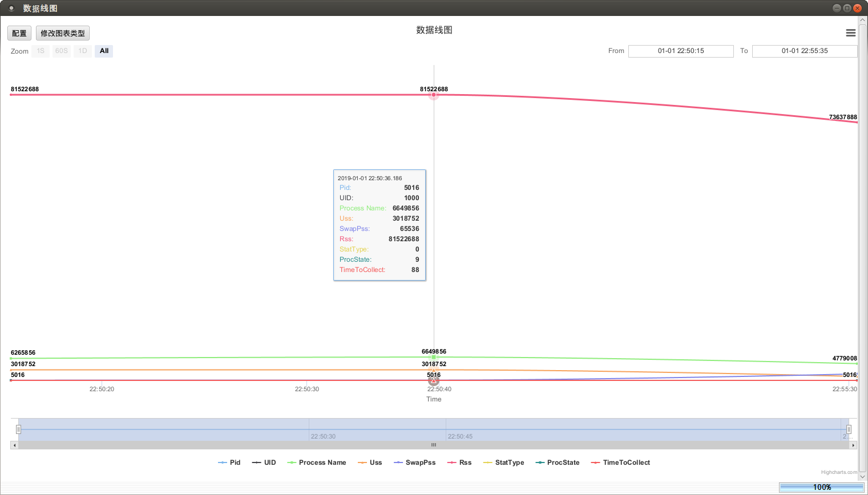Click the left navigator resize handle

point(18,428)
